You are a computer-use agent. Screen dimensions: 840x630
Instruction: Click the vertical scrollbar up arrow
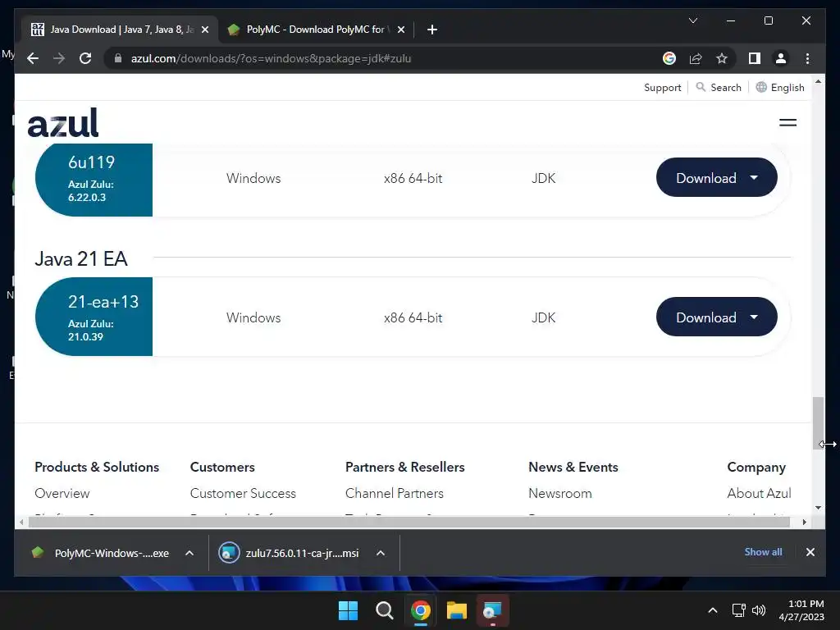[x=818, y=81]
